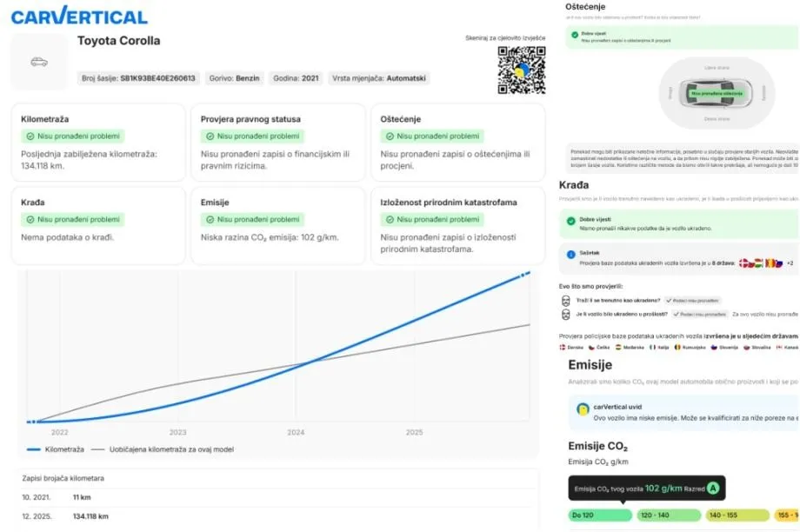
Task: Click the CO₂ 102 g/km tooltip
Action: [x=646, y=489]
